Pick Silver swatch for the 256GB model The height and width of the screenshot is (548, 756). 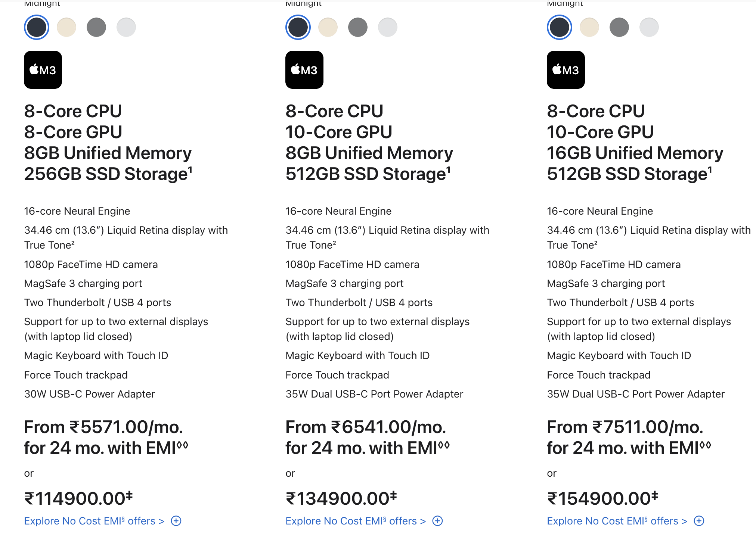point(126,27)
